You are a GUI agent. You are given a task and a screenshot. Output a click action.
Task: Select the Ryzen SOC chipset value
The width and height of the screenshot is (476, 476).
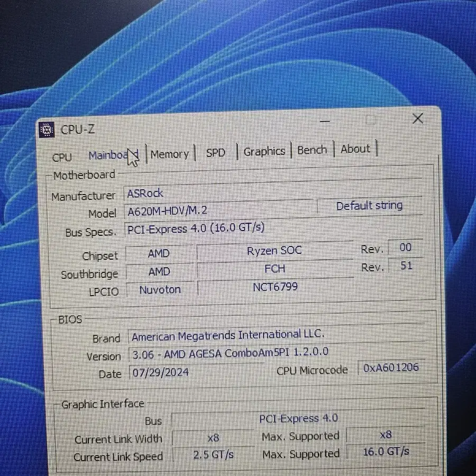click(x=274, y=251)
